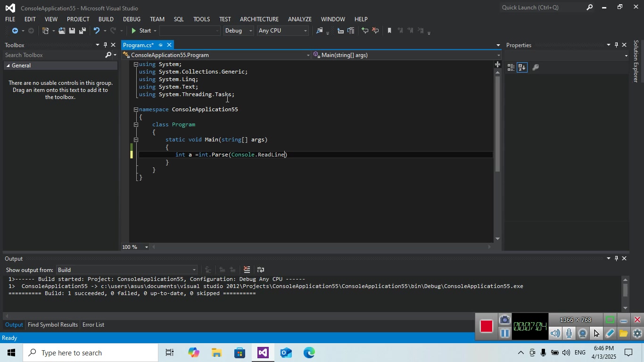The height and width of the screenshot is (362, 644).
Task: Click the code editor vertical scrollbar
Action: tap(497, 123)
